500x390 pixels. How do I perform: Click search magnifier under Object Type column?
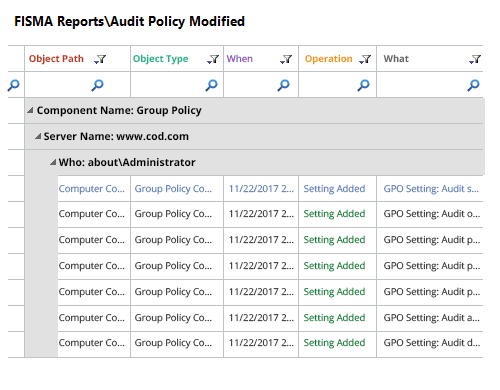(x=211, y=85)
